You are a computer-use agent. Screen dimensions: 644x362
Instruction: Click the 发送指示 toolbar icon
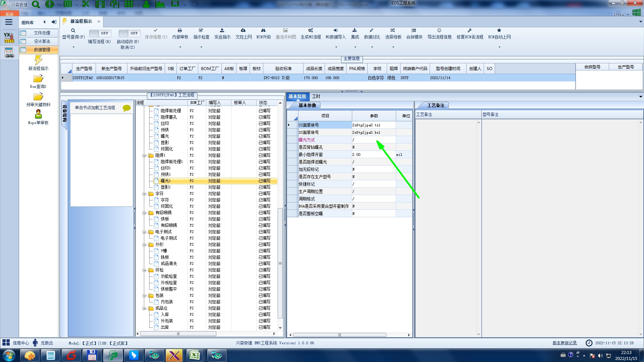coord(222,31)
